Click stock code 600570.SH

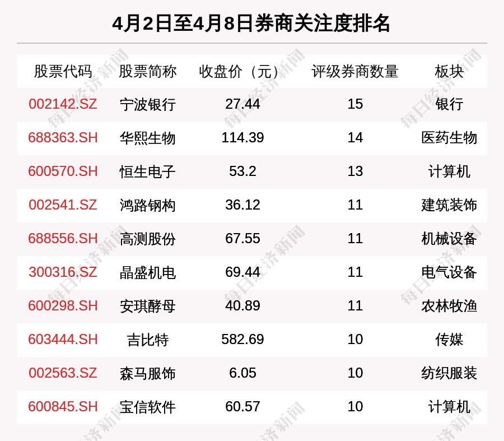pyautogui.click(x=63, y=171)
